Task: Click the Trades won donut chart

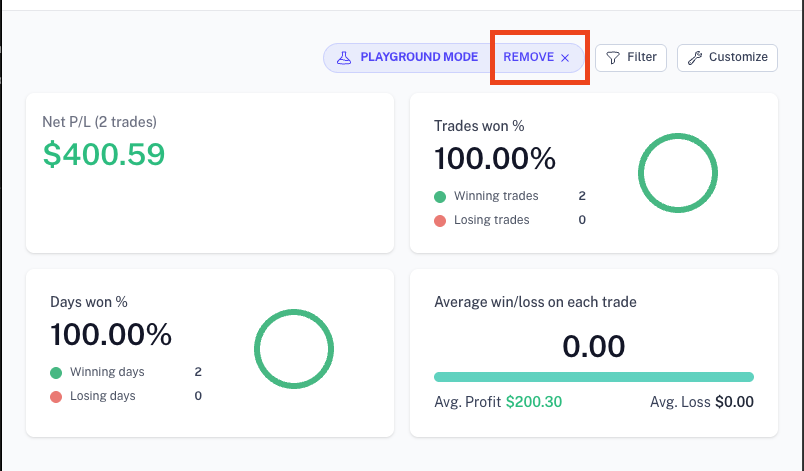Action: pyautogui.click(x=678, y=173)
